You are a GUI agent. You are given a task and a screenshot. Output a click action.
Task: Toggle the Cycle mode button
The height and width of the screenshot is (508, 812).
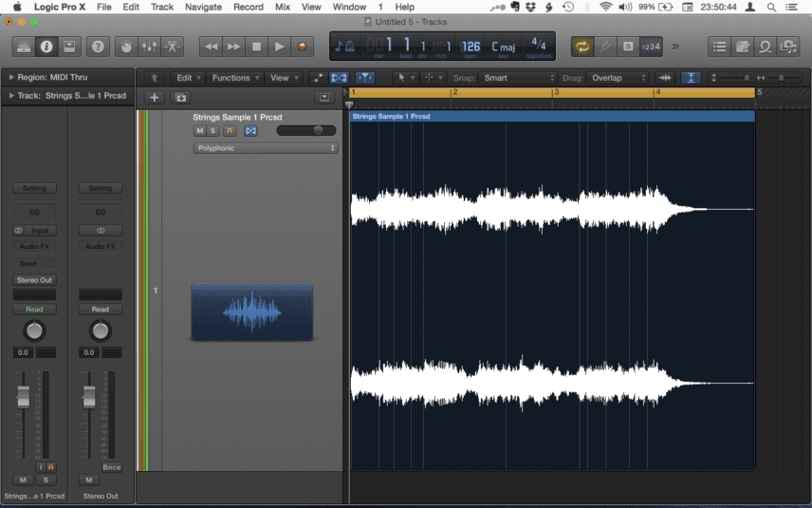coord(582,47)
